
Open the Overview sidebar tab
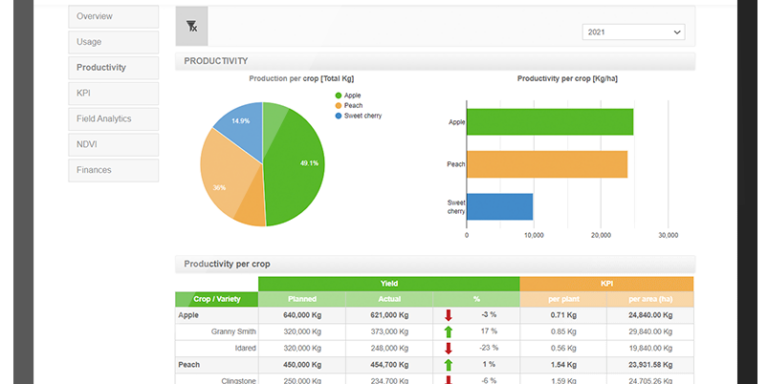[114, 17]
